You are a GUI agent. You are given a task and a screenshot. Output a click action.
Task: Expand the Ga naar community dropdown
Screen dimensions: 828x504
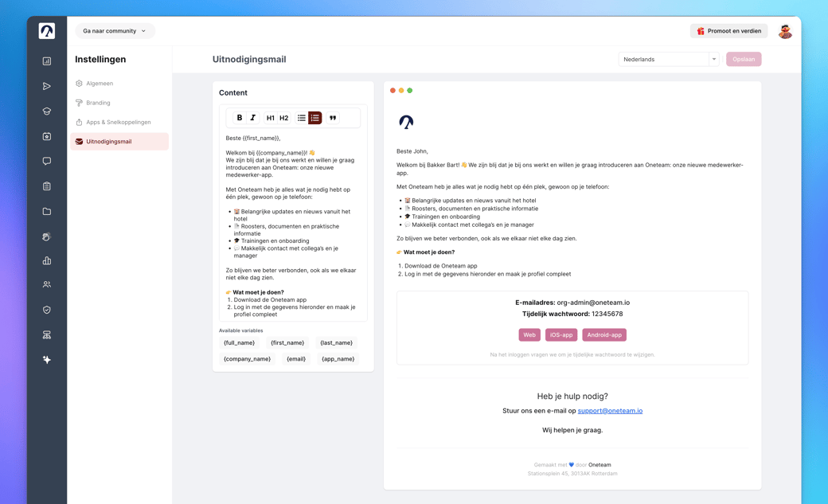[115, 30]
